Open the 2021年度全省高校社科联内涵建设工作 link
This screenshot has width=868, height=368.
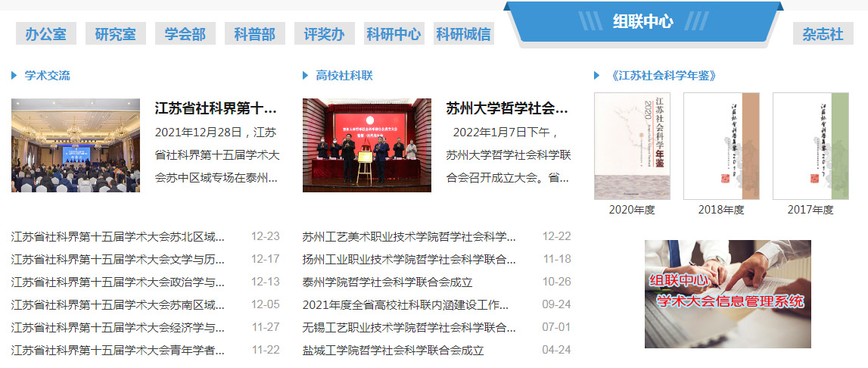(405, 305)
